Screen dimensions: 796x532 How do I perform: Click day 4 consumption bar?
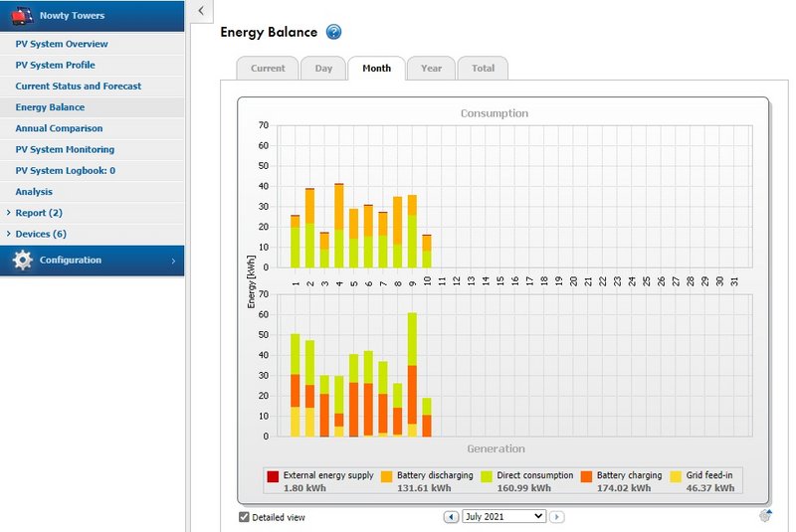pyautogui.click(x=339, y=225)
